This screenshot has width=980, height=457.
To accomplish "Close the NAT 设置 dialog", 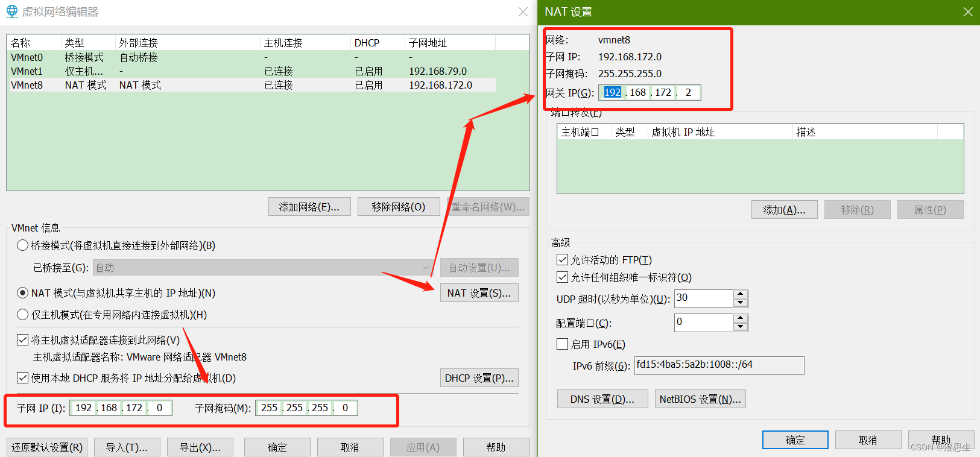I will (x=968, y=11).
